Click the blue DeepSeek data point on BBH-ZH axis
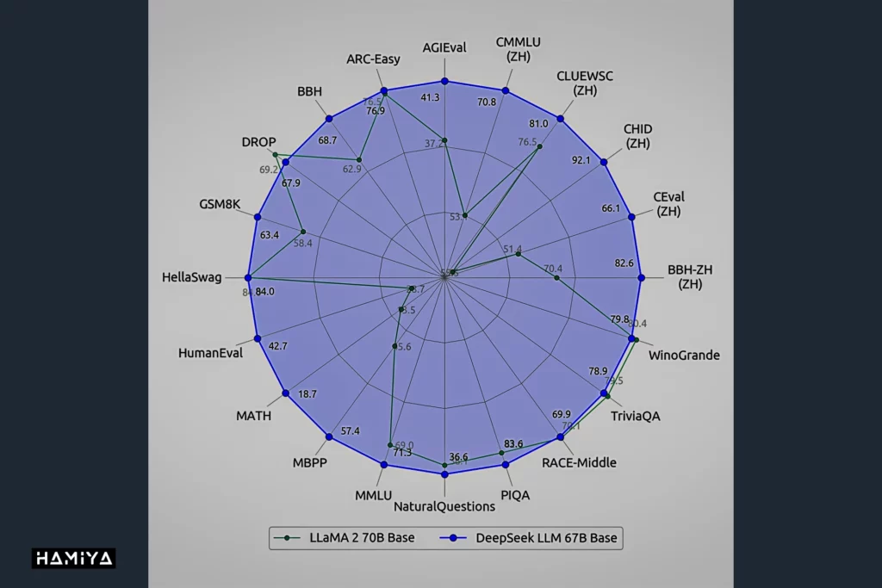The image size is (882, 588). pos(641,278)
